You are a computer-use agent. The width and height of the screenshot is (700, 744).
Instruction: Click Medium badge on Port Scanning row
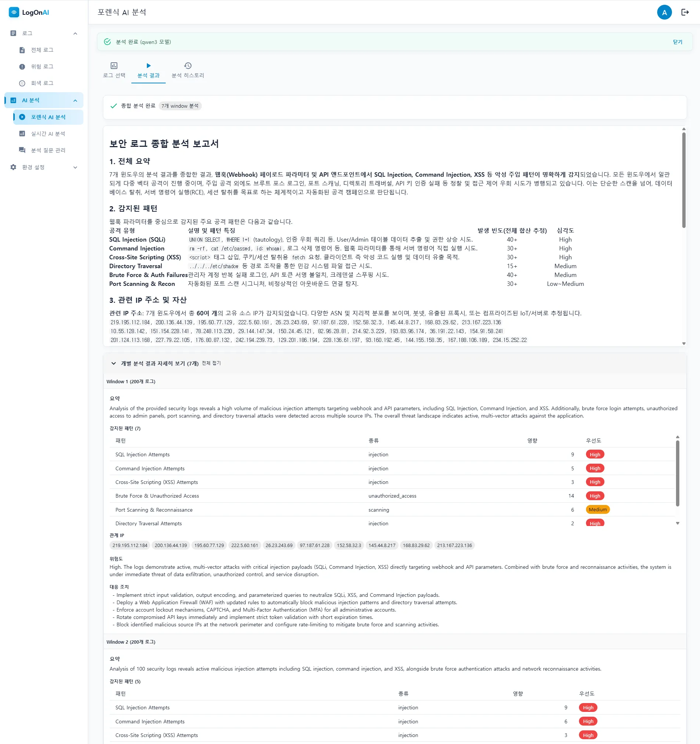click(597, 509)
